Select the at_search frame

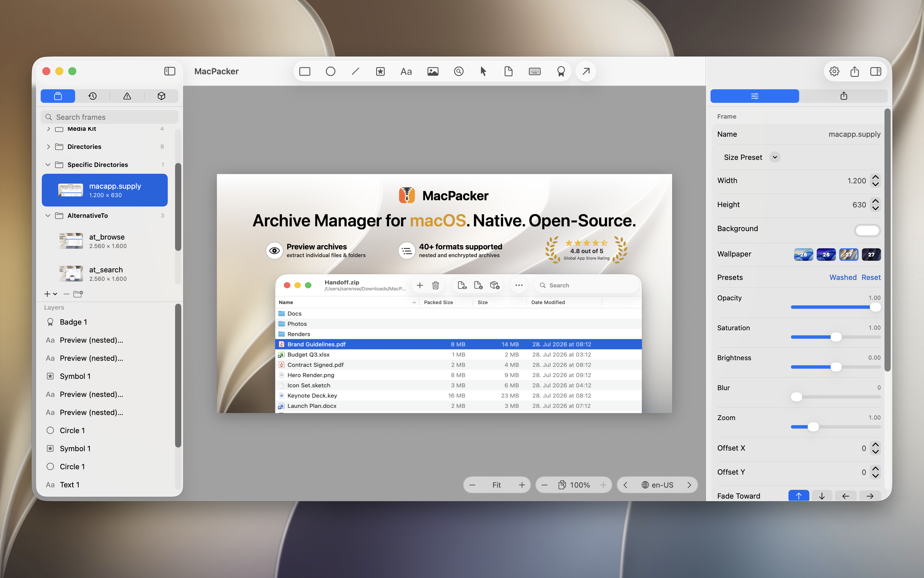point(105,274)
